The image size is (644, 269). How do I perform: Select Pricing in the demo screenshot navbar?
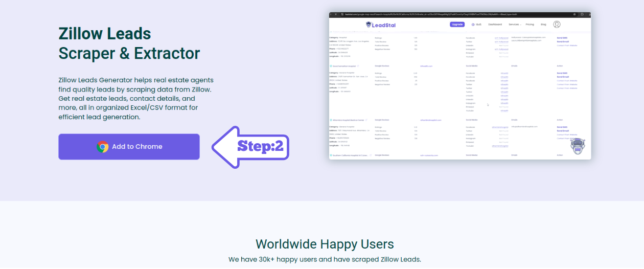pos(530,25)
